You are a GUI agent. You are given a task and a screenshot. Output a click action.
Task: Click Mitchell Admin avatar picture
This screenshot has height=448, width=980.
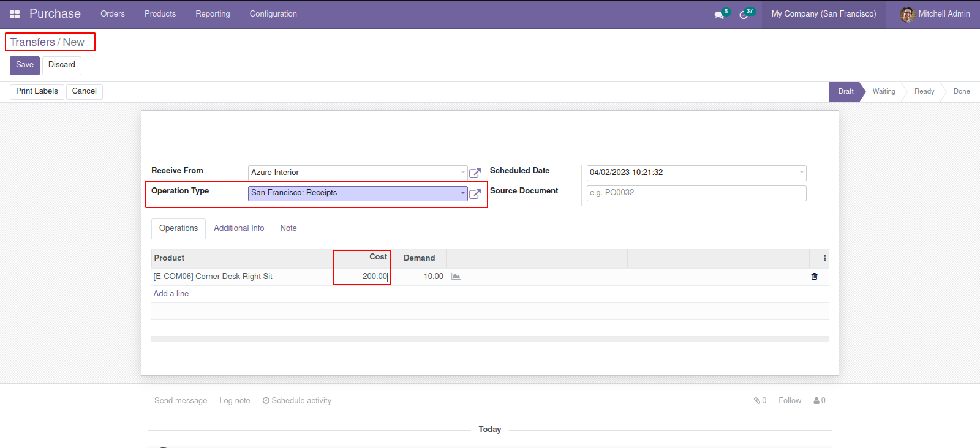point(907,14)
